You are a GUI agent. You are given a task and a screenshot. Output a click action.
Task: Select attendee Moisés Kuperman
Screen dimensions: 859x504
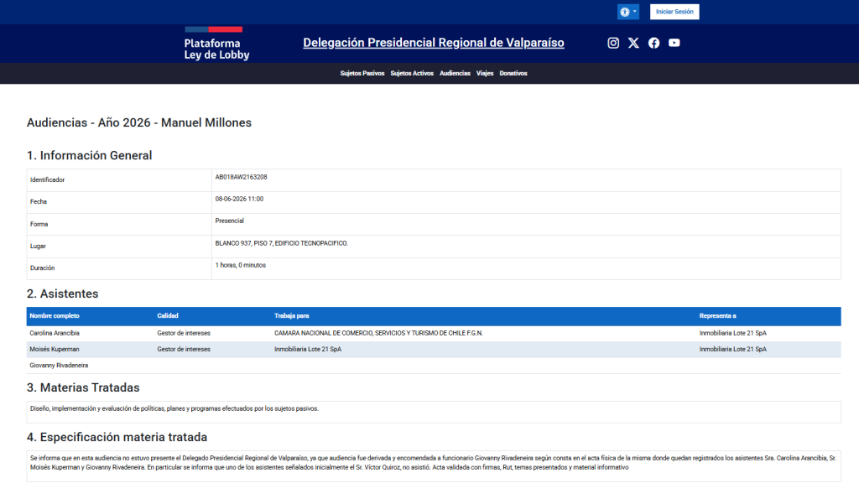(55, 349)
